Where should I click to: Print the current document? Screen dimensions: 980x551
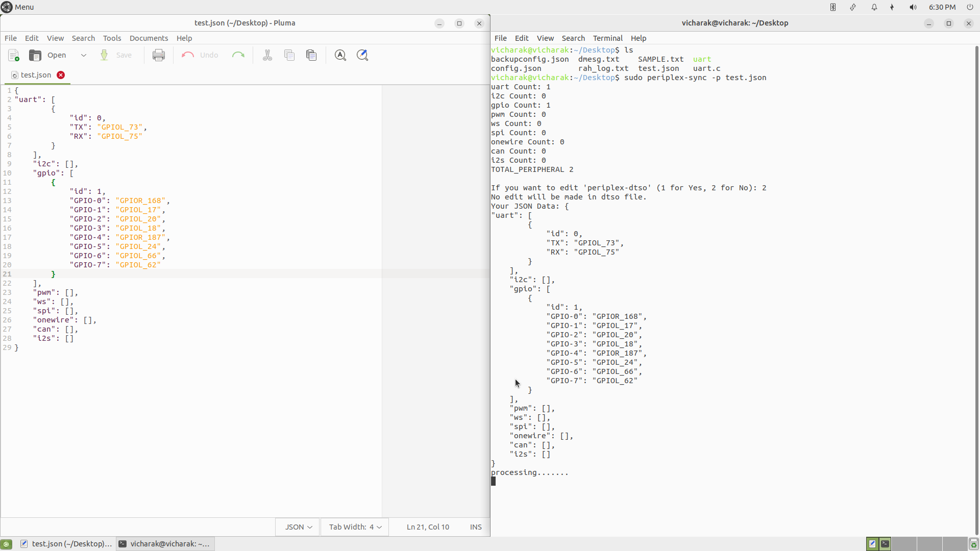(x=159, y=55)
